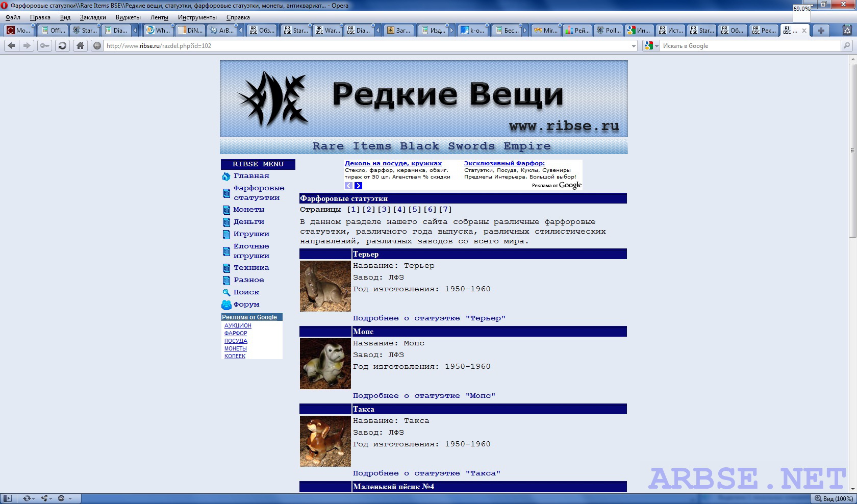This screenshot has height=504, width=857.
Task: Toggle the Opera side panel button
Action: pos(8,498)
